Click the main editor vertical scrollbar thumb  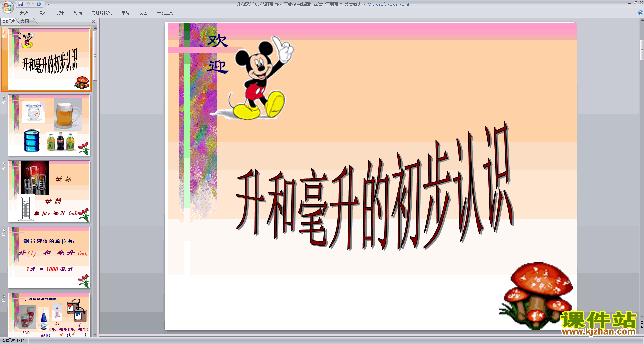pos(642,50)
